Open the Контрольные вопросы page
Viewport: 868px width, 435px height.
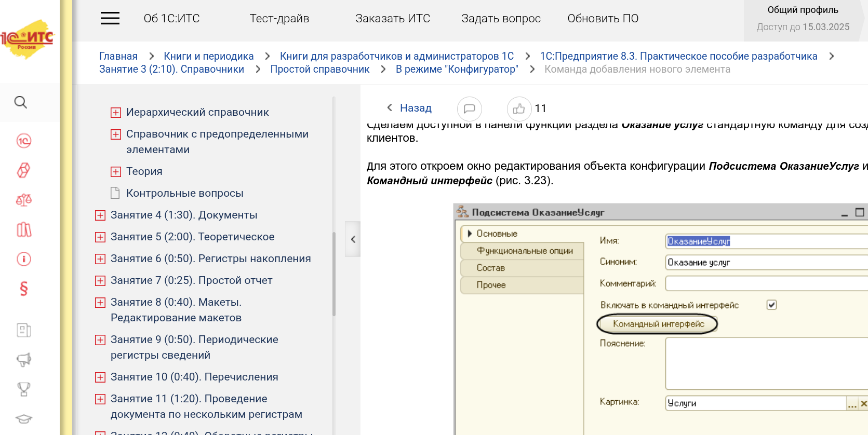[x=184, y=193]
